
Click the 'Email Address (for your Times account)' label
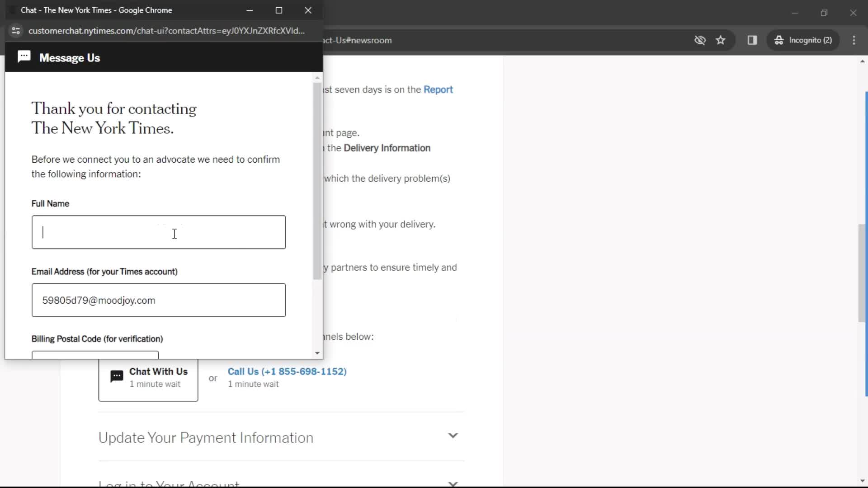(104, 272)
